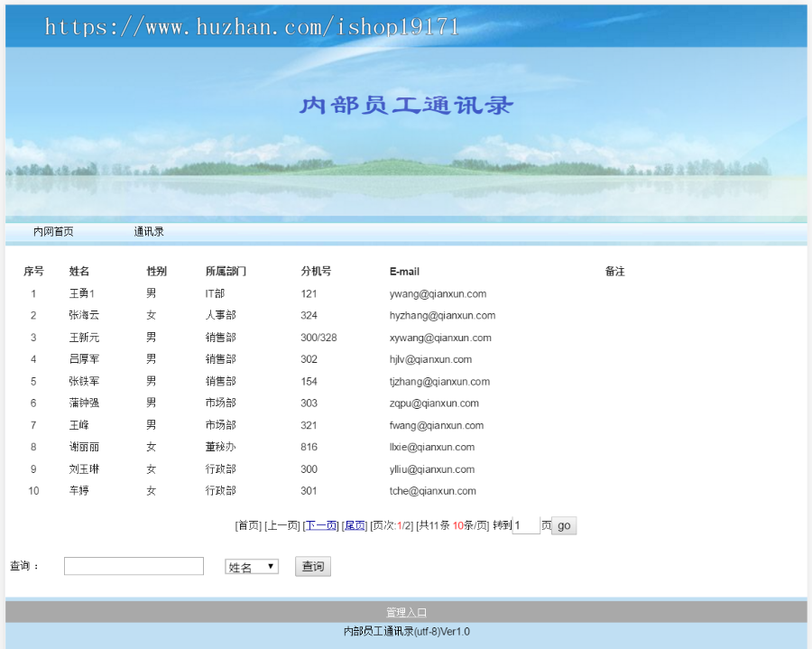Click tjzhang@qianxun.com email link
Screen dimensions: 812x649
click(x=441, y=381)
